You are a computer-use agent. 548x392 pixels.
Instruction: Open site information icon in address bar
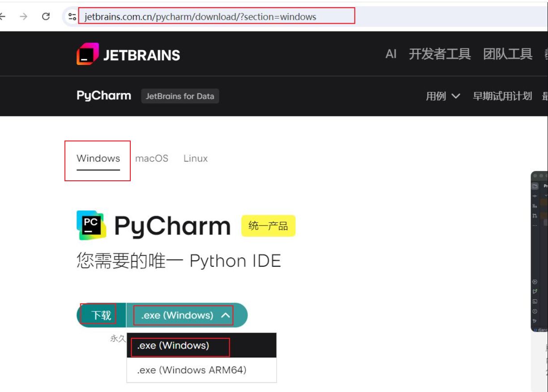point(72,17)
